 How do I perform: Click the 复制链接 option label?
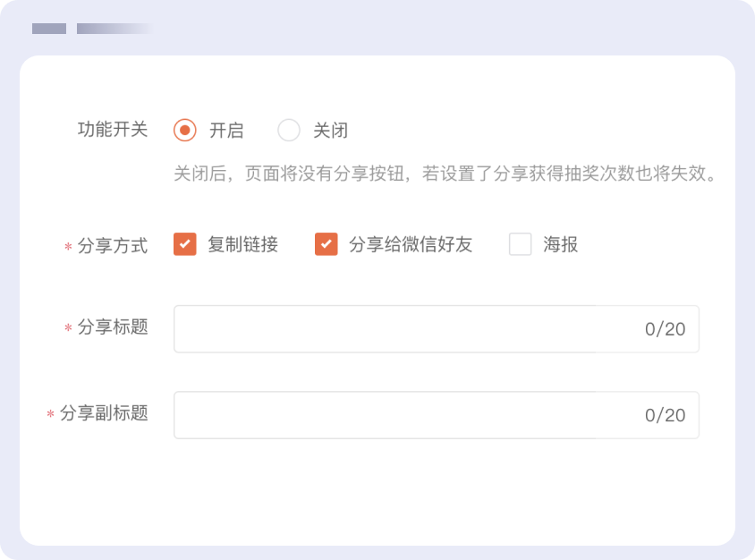(x=242, y=244)
